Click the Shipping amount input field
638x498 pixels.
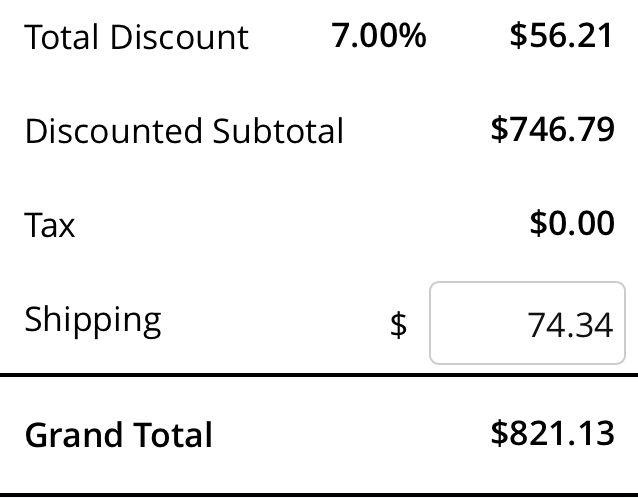pyautogui.click(x=533, y=324)
